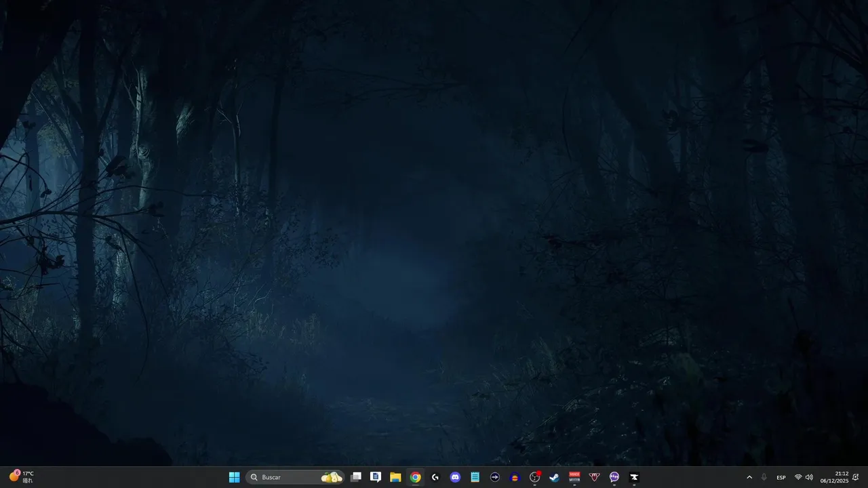Image resolution: width=868 pixels, height=488 pixels.
Task: Open the notifications bell icon
Action: click(x=856, y=477)
